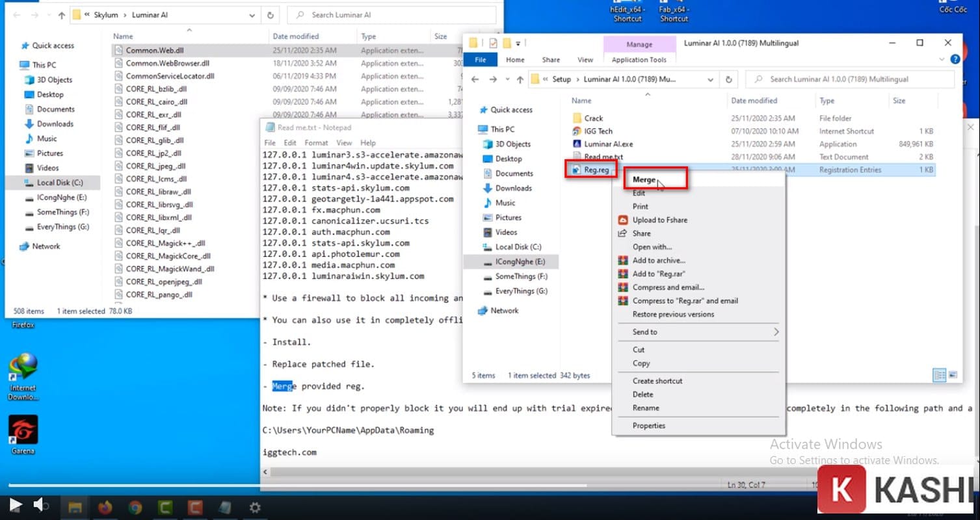Image resolution: width=980 pixels, height=520 pixels.
Task: Click Play on the video player
Action: coord(16,504)
